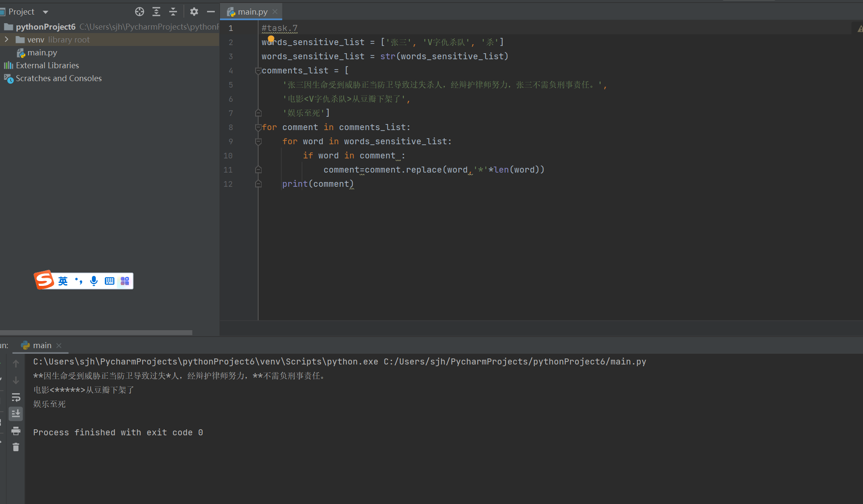Clear Run console with trash icon
This screenshot has height=504, width=863.
tap(16, 447)
